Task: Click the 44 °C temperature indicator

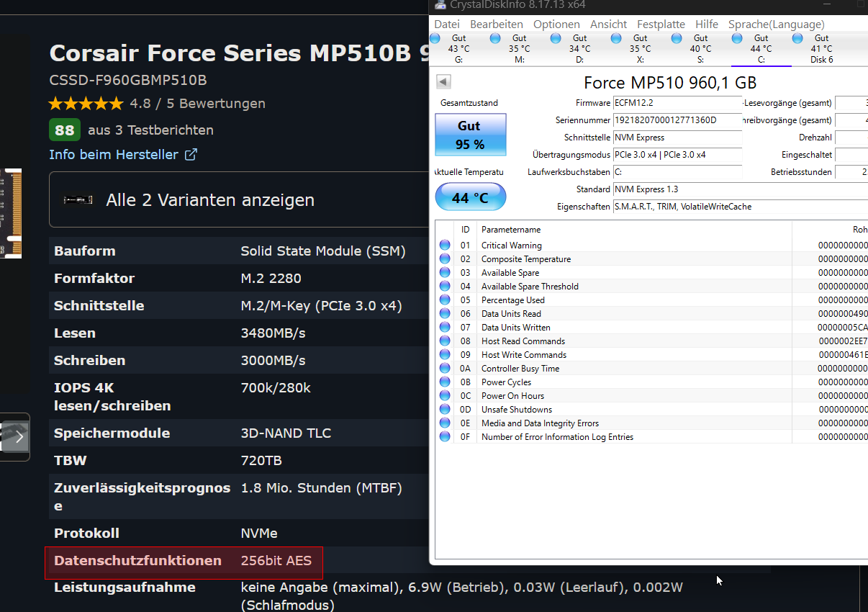Action: pos(470,197)
